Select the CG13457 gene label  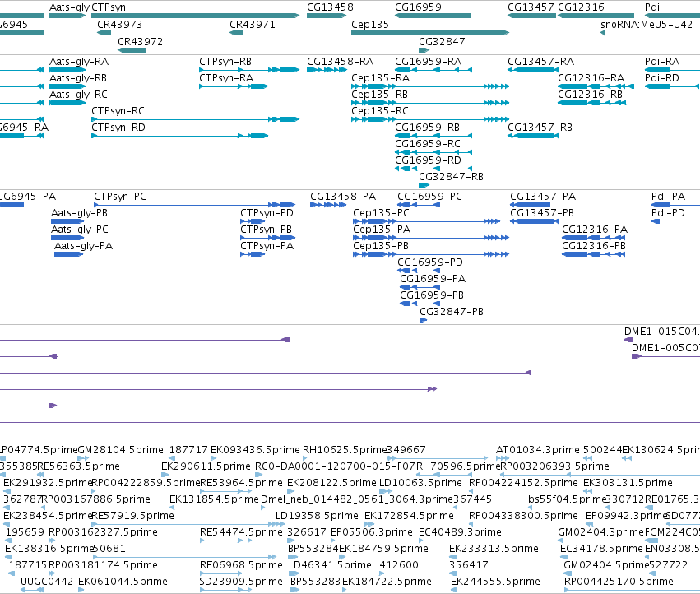(x=531, y=7)
